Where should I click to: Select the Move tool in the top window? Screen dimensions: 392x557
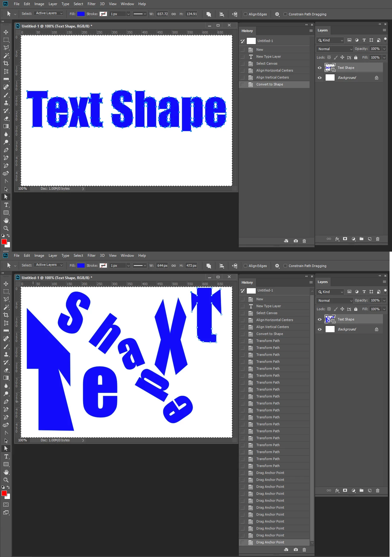pos(6,32)
